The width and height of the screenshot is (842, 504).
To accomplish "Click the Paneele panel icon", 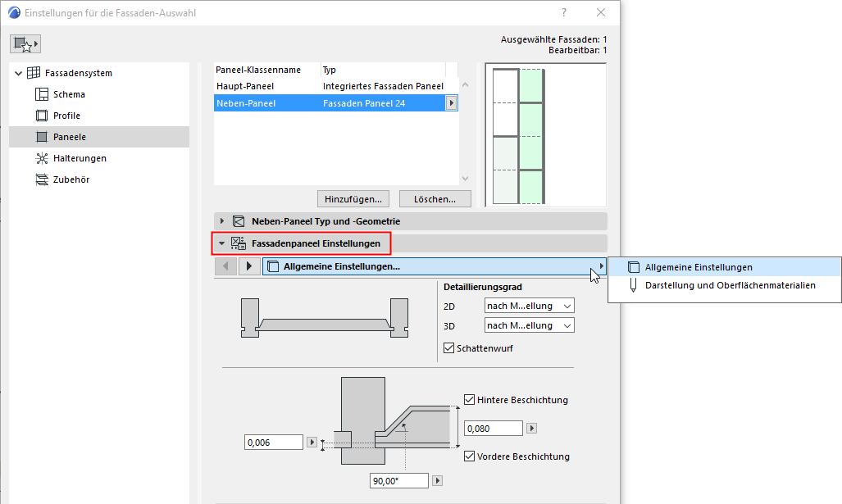I will (40, 136).
